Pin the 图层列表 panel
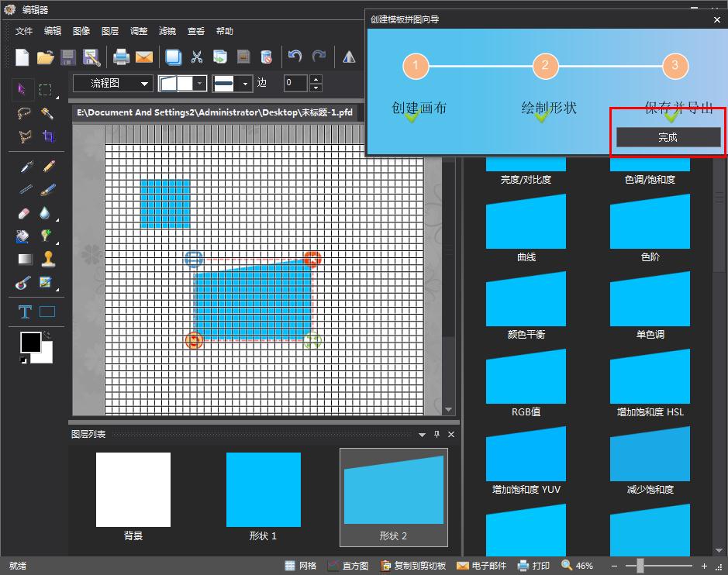 click(x=436, y=435)
